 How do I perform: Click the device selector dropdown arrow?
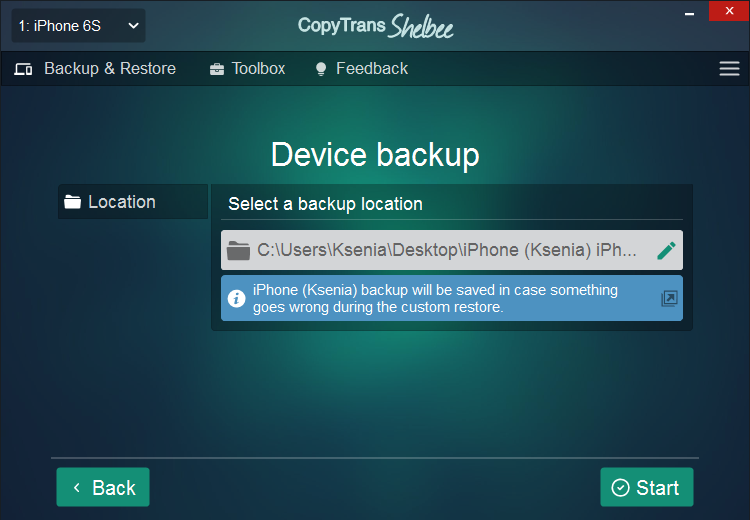[133, 26]
